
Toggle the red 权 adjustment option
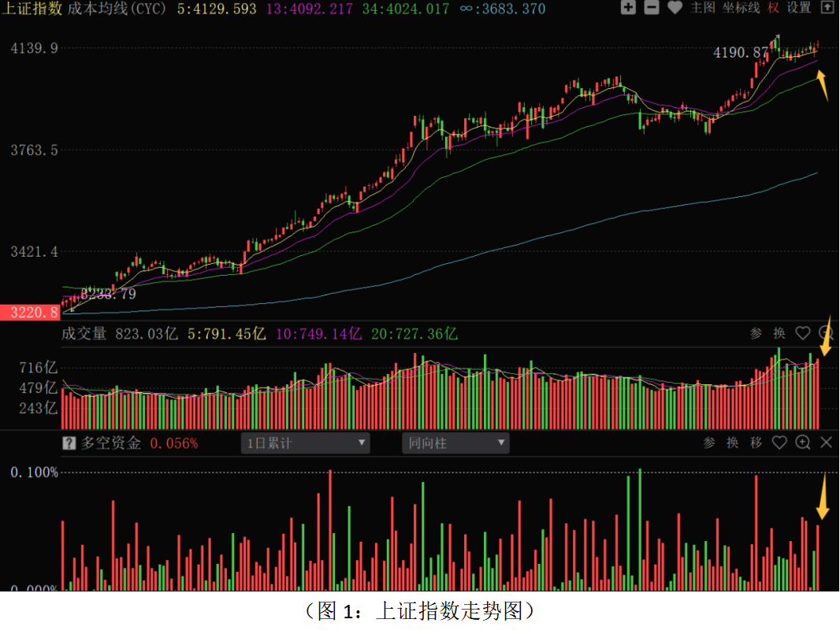773,8
